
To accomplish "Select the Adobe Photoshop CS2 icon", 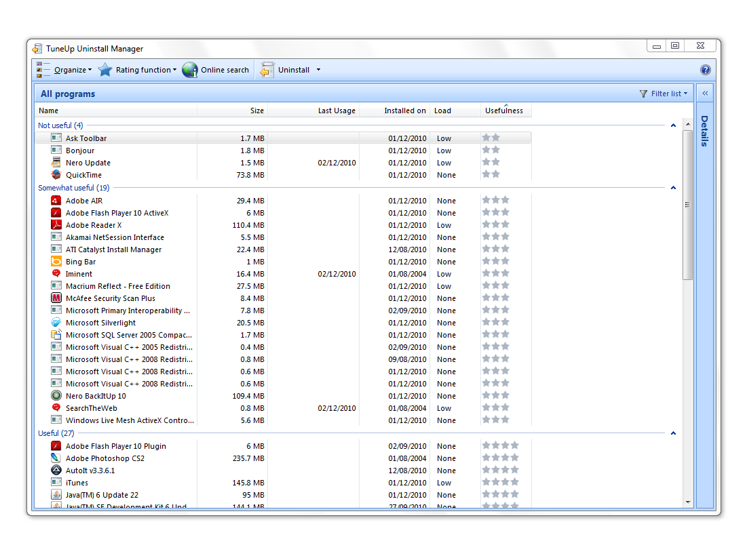I will [x=56, y=458].
